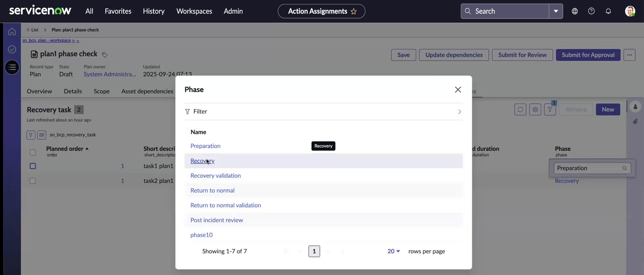Toggle the select-all rows checkbox
The image size is (644, 275).
33,152
